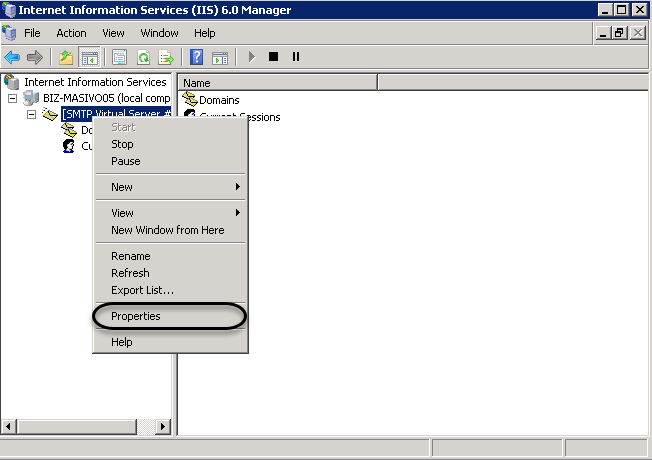This screenshot has height=460, width=652.
Task: Choose Rename in the context menu
Action: coord(170,256)
